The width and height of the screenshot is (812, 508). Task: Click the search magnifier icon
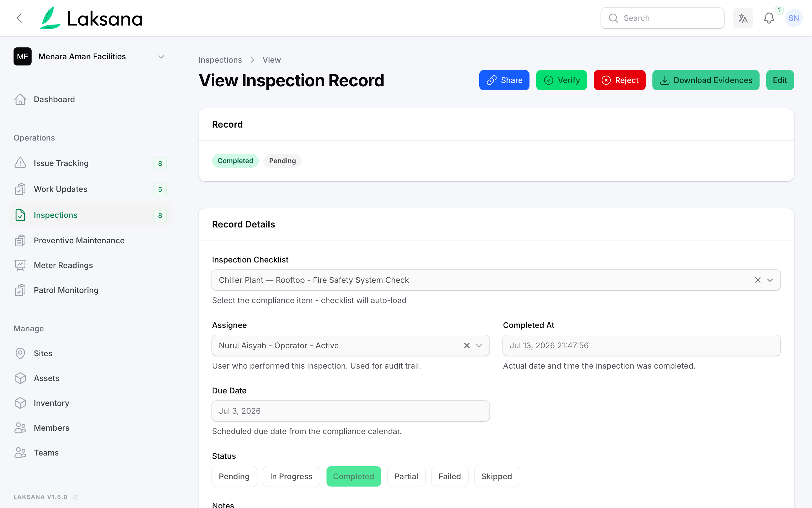pos(613,18)
